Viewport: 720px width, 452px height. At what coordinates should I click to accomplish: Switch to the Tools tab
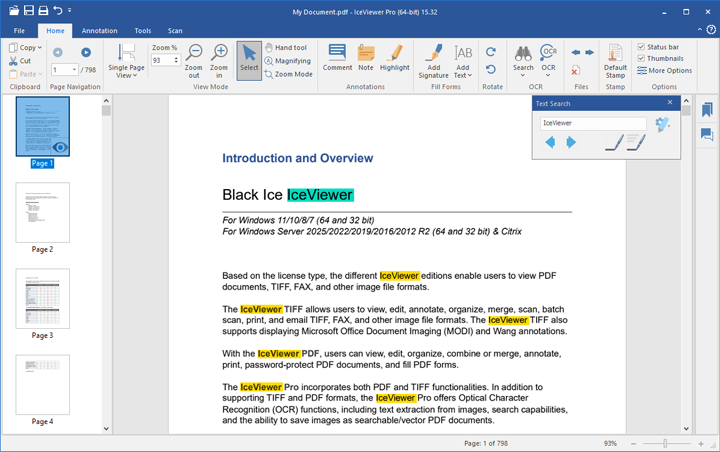pyautogui.click(x=143, y=31)
